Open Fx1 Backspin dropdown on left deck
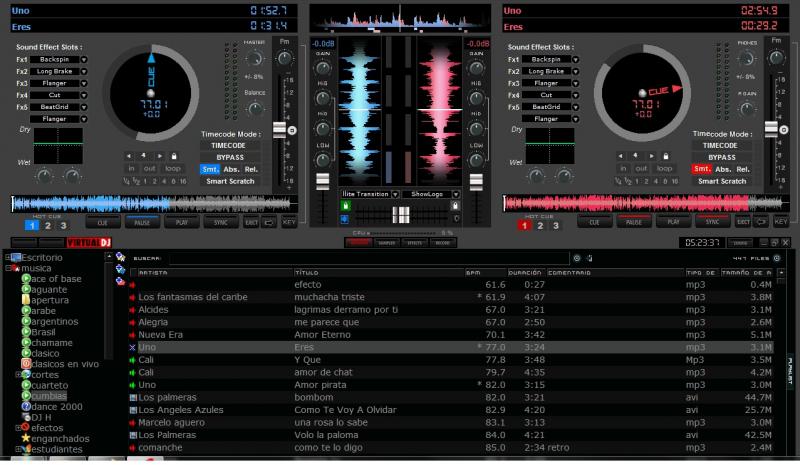800x465 pixels. 84,60
